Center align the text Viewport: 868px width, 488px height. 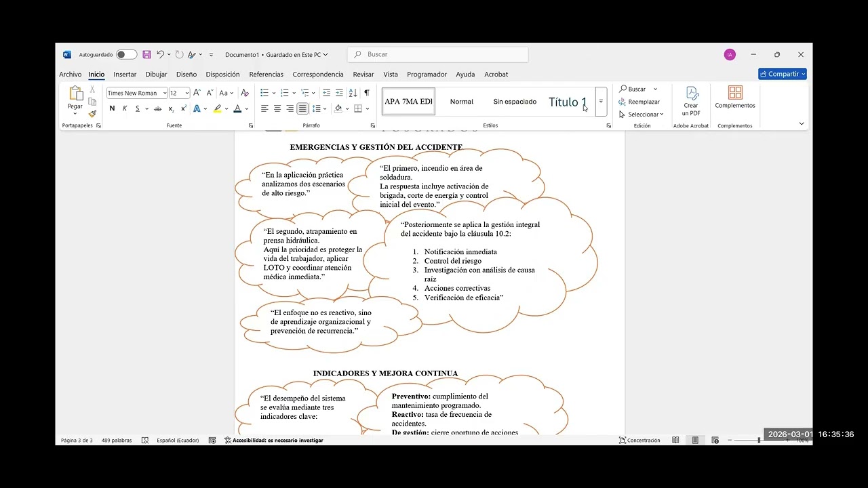pos(277,108)
